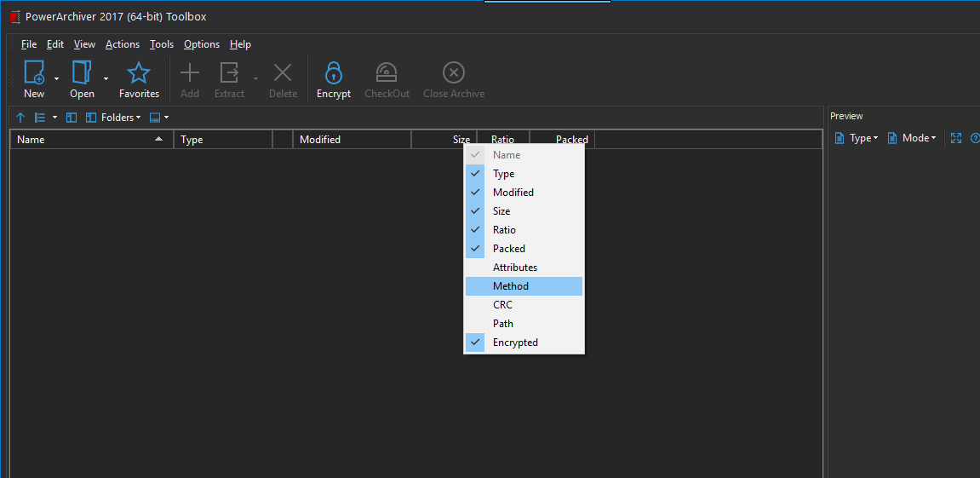Open the File menu
The image size is (980, 478).
[29, 44]
